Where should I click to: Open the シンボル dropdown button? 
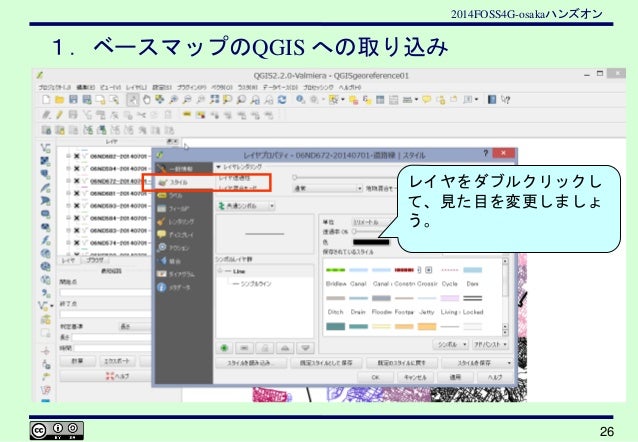tap(451, 344)
